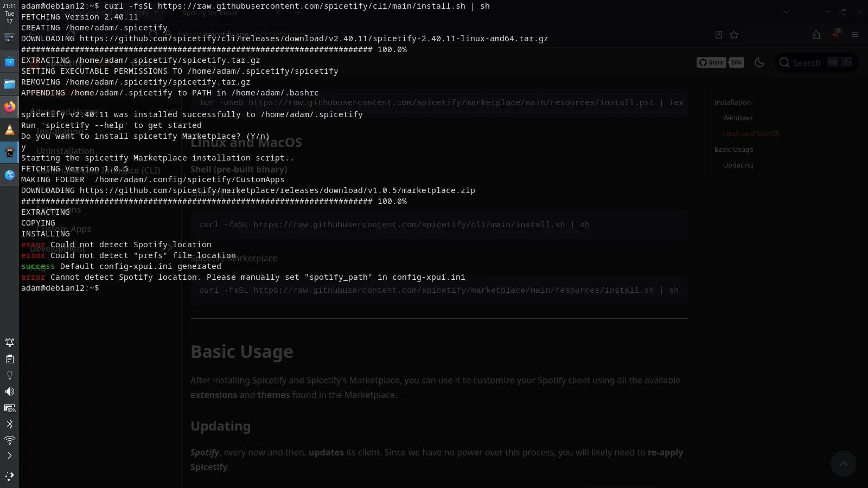
Task: Open the Bluetooth tray icon
Action: [x=9, y=424]
